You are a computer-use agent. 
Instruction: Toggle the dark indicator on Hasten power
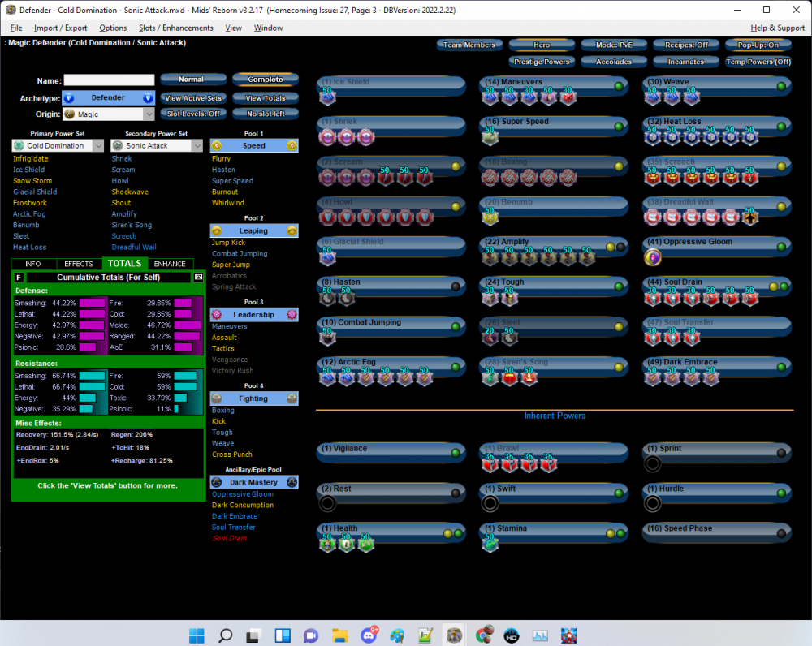(x=456, y=286)
